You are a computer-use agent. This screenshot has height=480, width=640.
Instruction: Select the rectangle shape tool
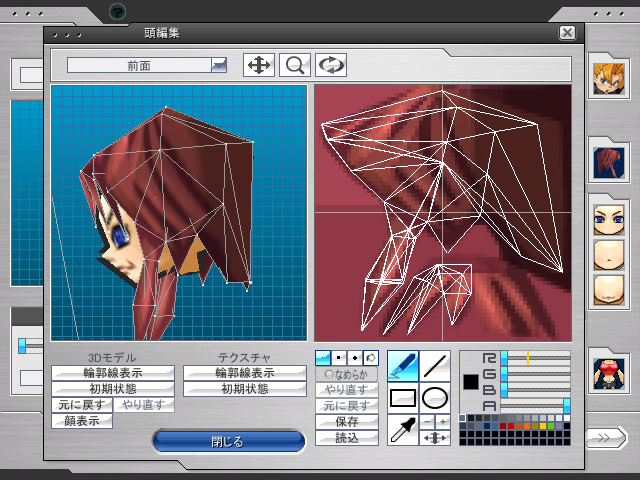pos(402,398)
